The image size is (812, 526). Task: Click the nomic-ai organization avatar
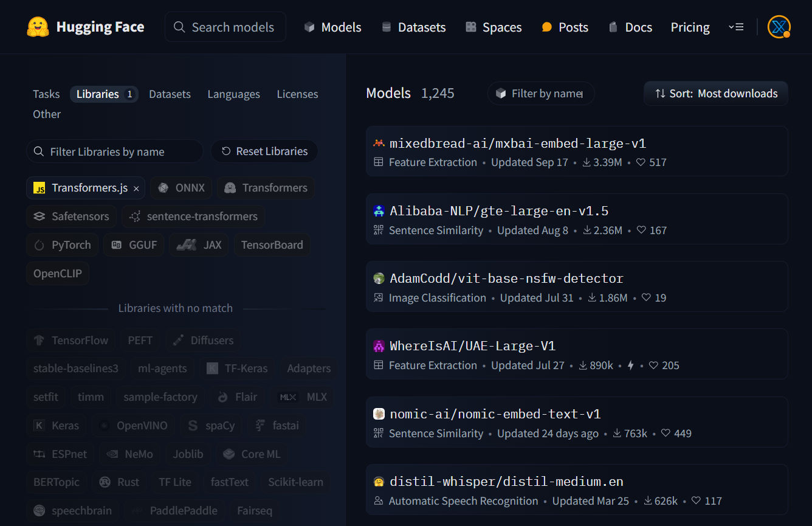tap(379, 414)
